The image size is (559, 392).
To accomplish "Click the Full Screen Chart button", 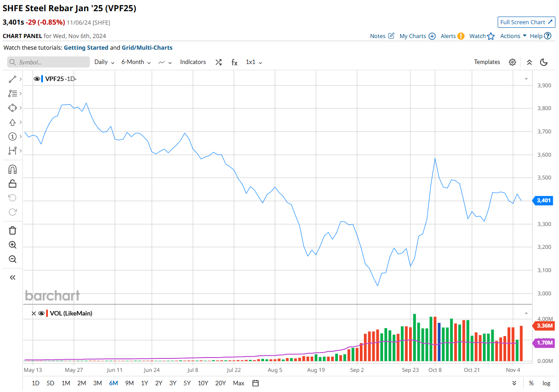I will 526,22.
